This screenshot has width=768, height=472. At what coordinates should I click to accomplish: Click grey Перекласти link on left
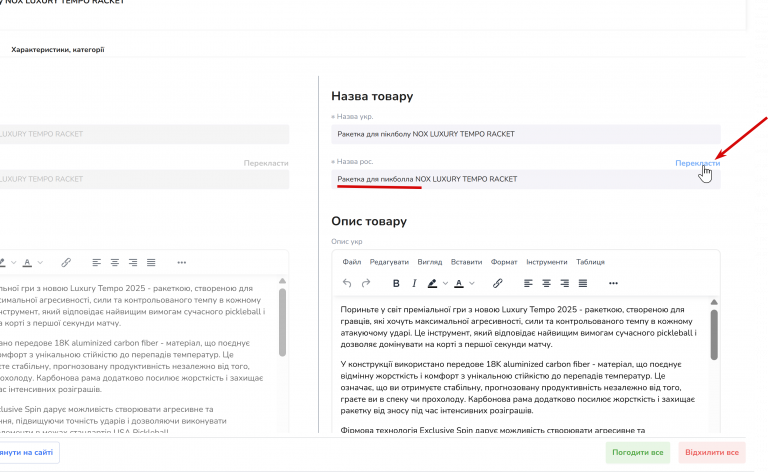click(x=266, y=163)
